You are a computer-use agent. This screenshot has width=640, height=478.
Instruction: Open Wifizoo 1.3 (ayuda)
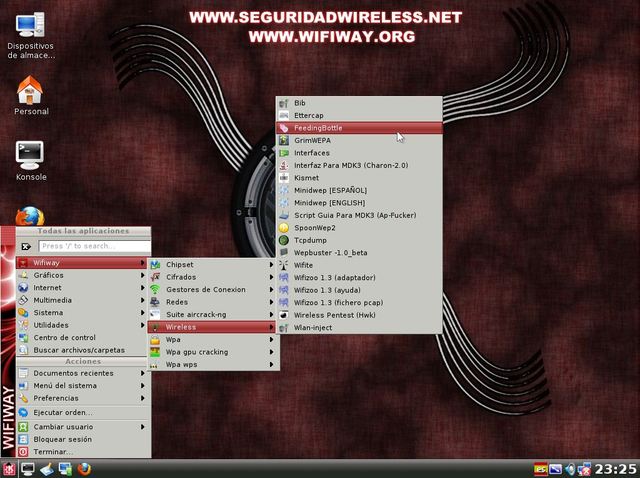(x=359, y=290)
